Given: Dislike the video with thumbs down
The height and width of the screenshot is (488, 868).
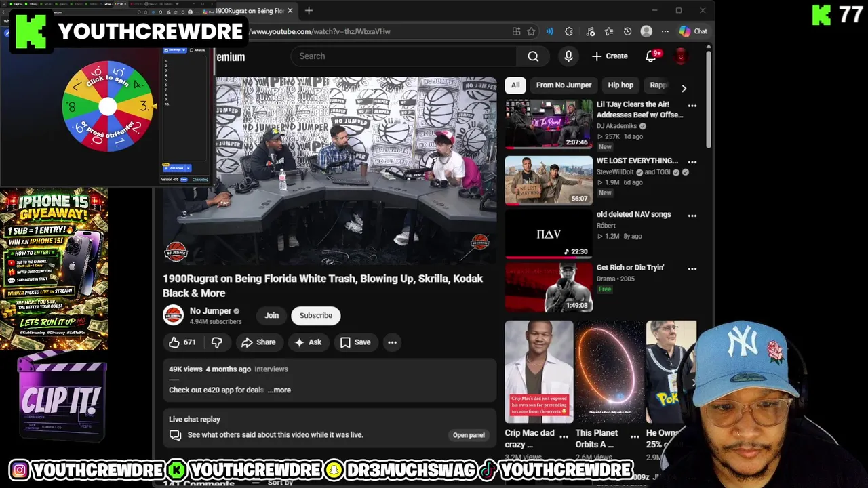Looking at the screenshot, I should pyautogui.click(x=217, y=342).
